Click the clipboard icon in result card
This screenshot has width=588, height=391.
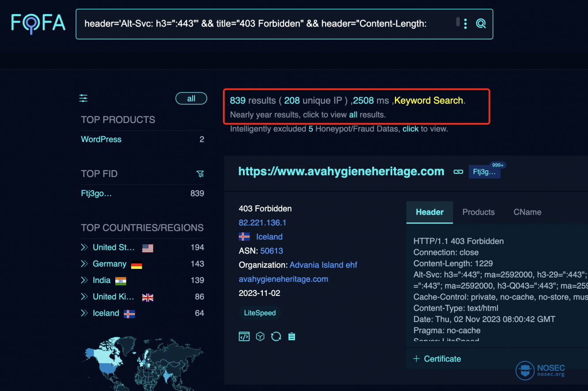coord(292,337)
